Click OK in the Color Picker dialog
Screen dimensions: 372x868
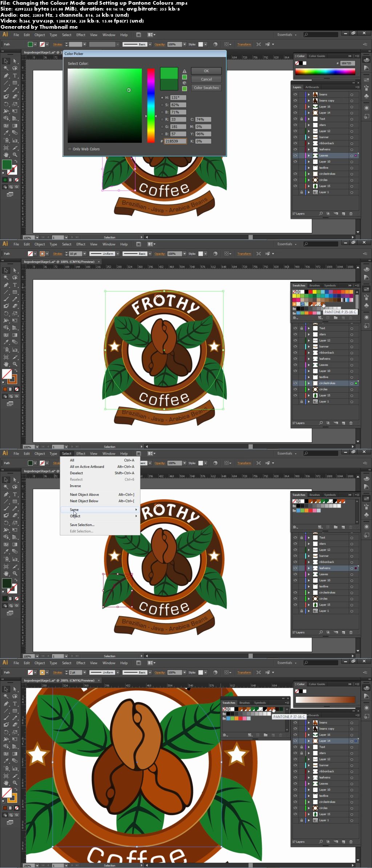click(206, 71)
